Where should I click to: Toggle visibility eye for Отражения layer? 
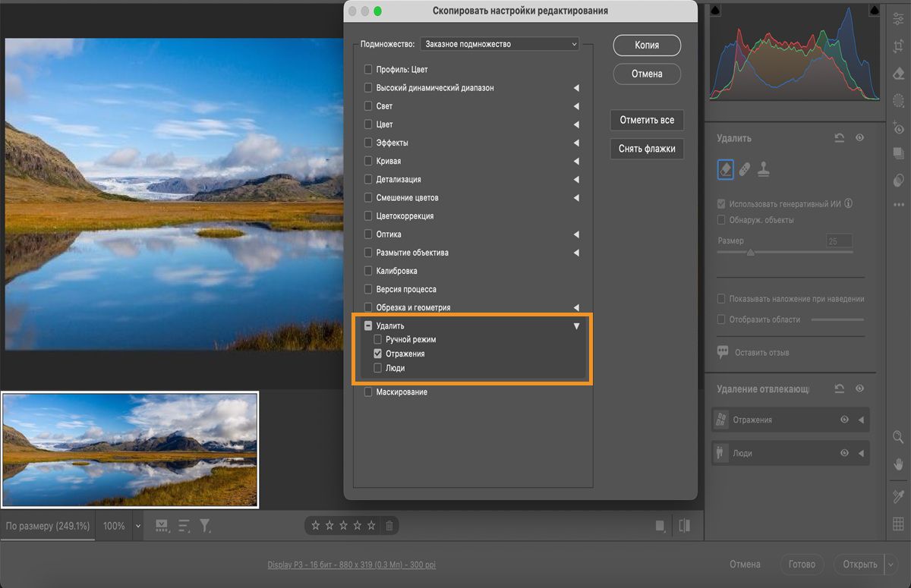pyautogui.click(x=844, y=420)
